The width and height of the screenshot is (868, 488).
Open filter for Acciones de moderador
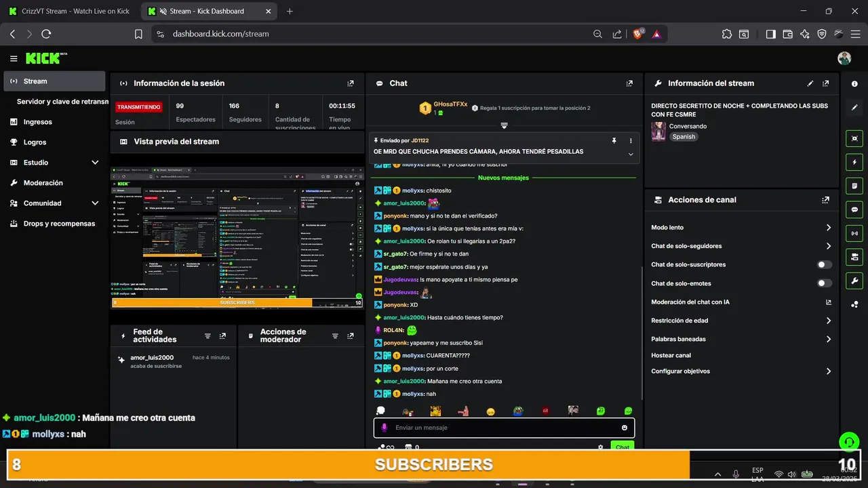(x=335, y=336)
